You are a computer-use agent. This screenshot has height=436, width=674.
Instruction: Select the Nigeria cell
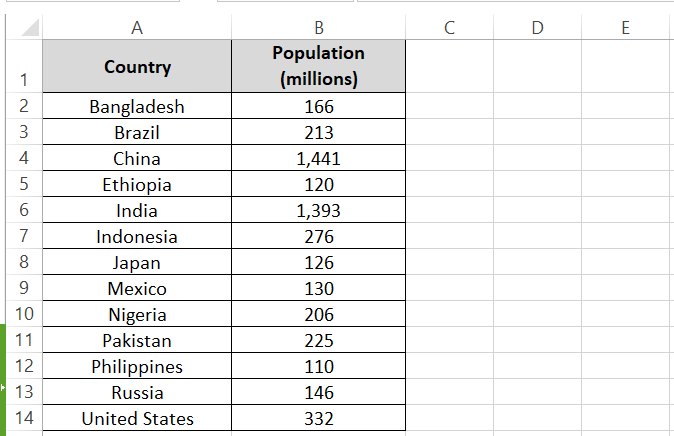pos(137,315)
